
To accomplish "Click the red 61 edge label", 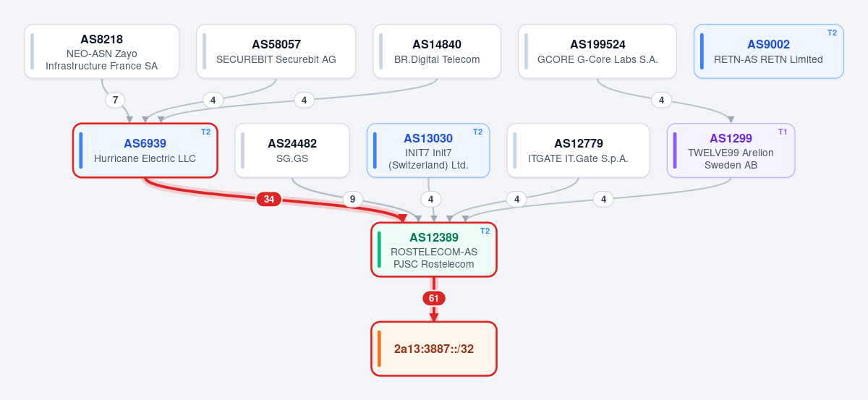I will tap(434, 298).
